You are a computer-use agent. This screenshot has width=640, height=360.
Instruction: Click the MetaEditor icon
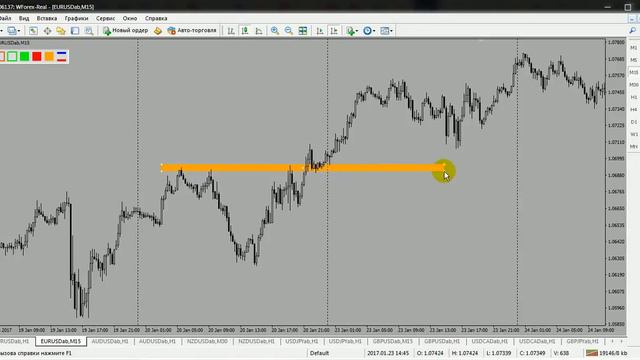pyautogui.click(x=158, y=31)
